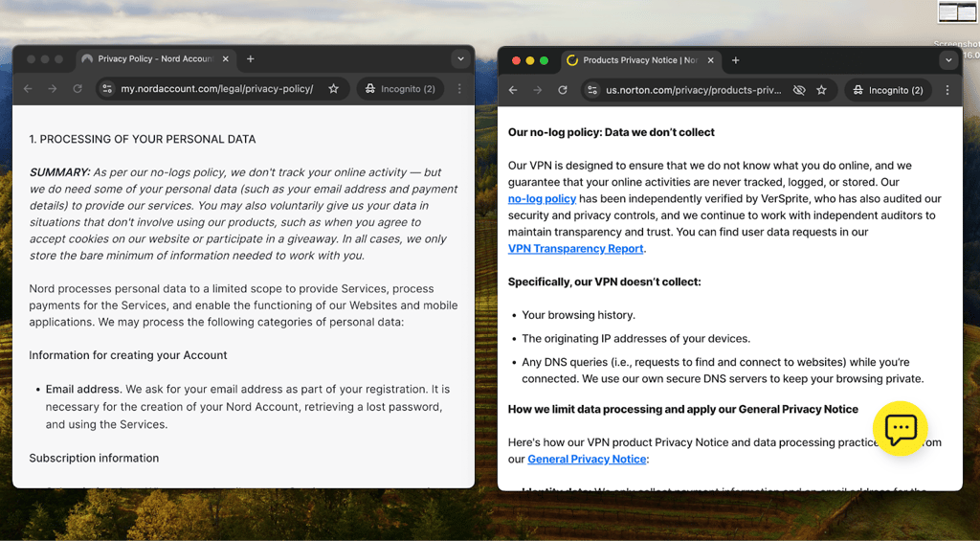Click 'Specifically, our VPN doesn't collect:' heading
Screen dimensions: 980x541
coord(605,282)
